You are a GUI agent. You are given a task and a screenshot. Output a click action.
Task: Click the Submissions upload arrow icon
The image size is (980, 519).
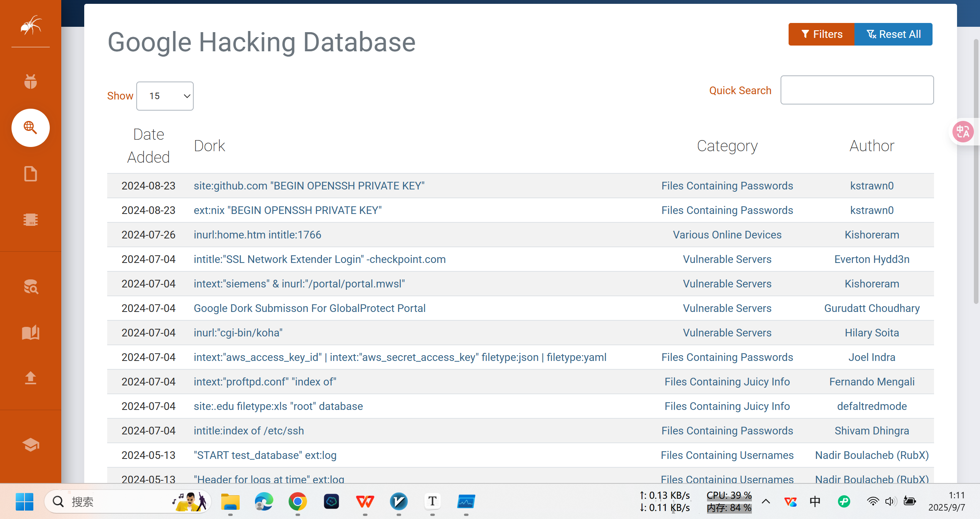(31, 378)
